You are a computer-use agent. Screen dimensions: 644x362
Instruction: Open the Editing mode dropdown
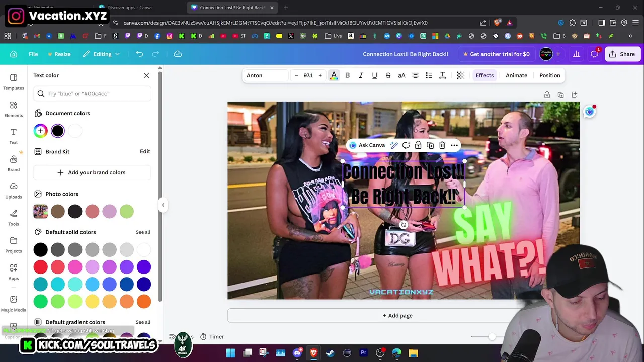click(102, 54)
